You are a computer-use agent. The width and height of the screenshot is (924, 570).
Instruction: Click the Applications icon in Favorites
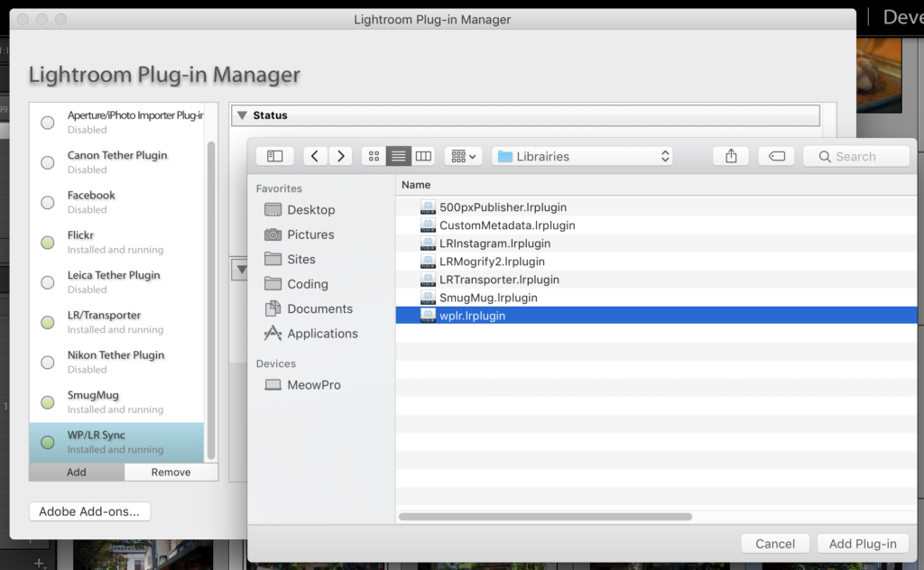273,334
